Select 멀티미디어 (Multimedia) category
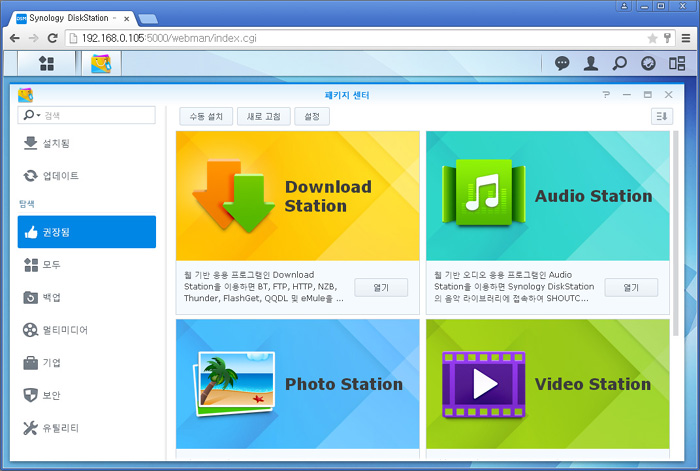The height and width of the screenshot is (471, 700). (87, 330)
